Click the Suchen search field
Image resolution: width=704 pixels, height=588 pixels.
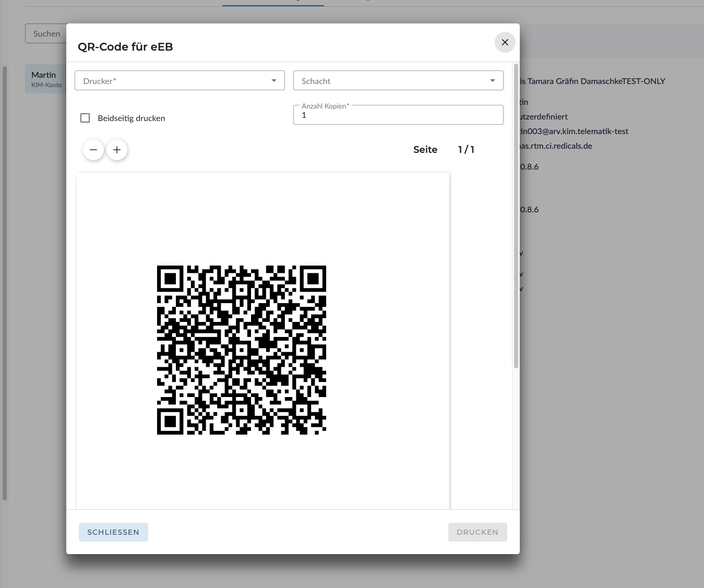point(46,33)
